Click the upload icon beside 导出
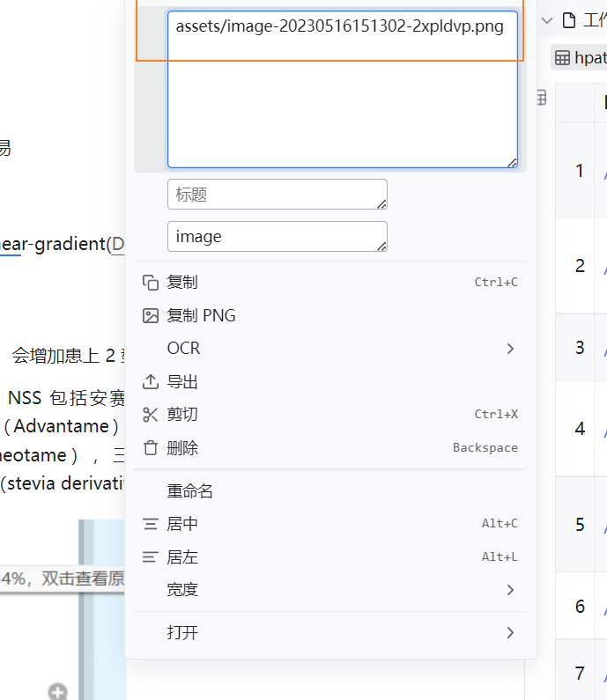The width and height of the screenshot is (607, 700). click(151, 381)
